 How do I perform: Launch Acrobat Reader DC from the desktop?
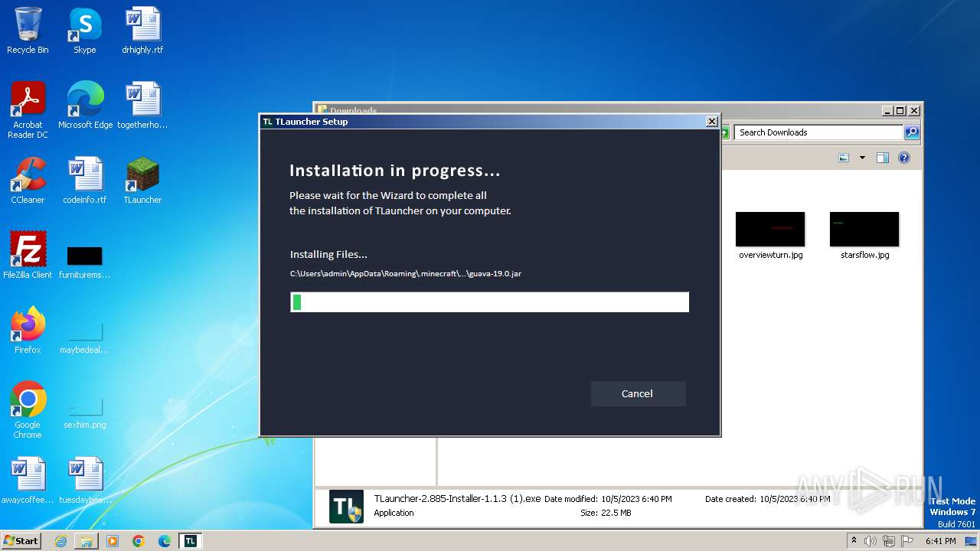point(28,110)
